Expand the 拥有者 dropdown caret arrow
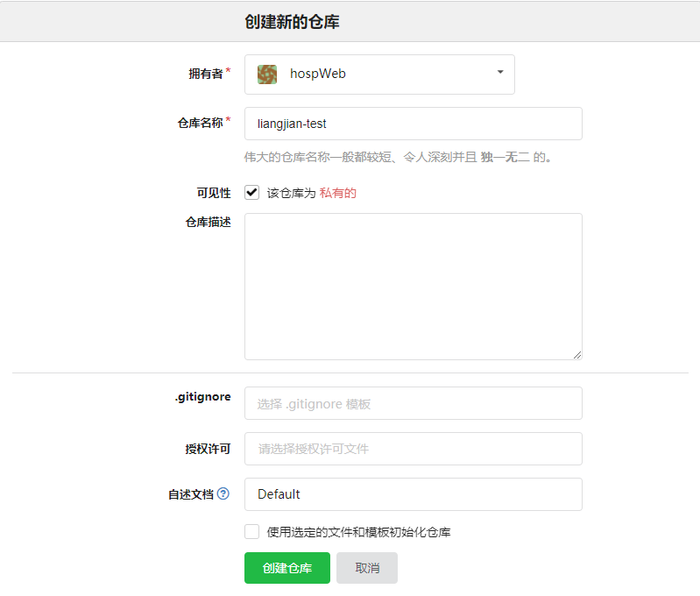This screenshot has height=596, width=700. point(500,73)
